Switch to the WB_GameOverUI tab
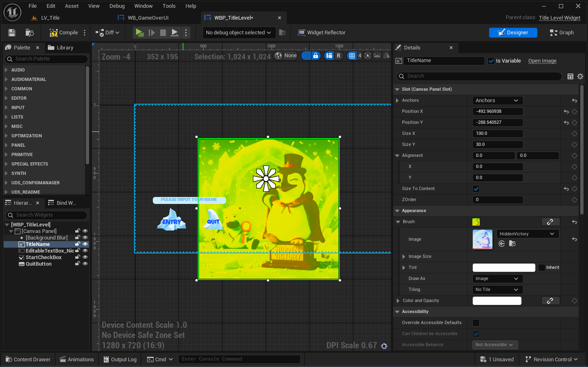588x367 pixels. click(x=148, y=18)
